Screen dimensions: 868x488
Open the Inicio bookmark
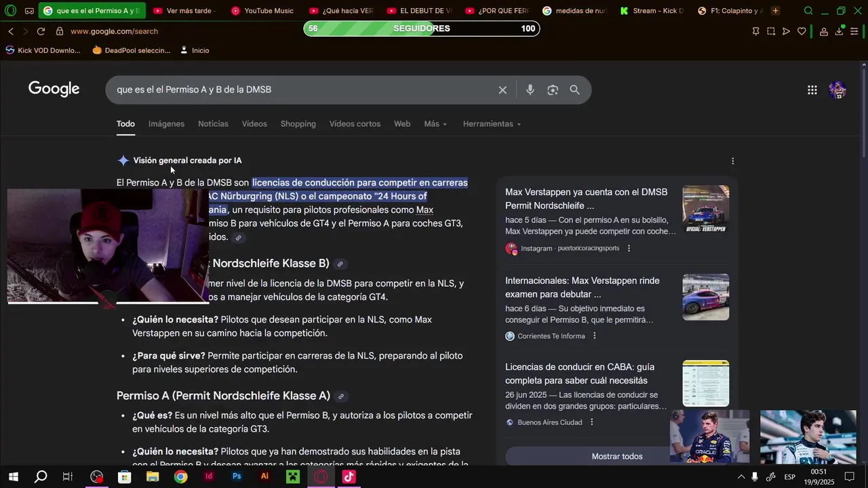(x=194, y=50)
